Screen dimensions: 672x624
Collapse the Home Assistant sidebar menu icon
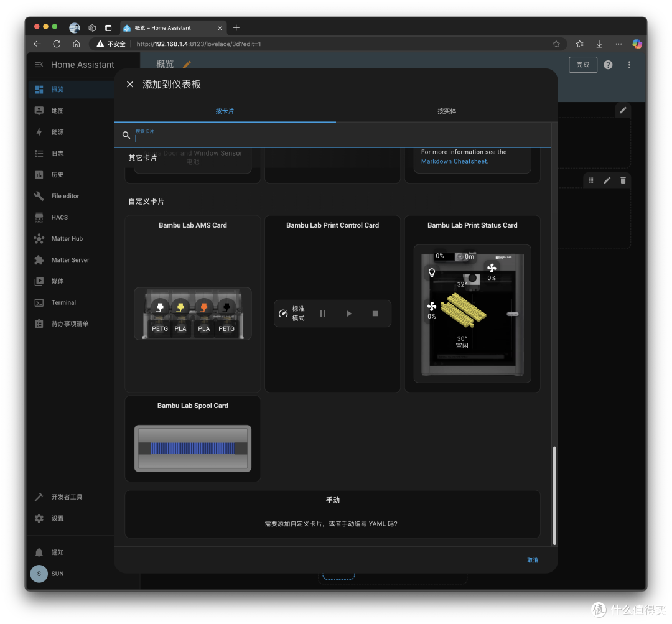[39, 65]
